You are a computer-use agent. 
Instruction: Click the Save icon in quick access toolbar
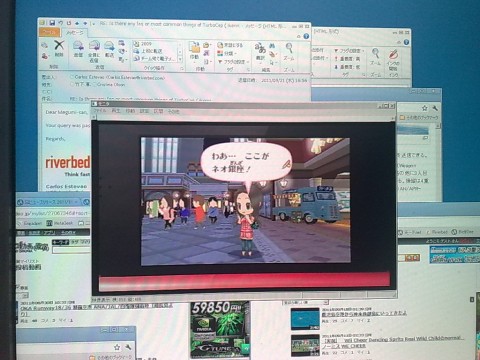pyautogui.click(x=52, y=23)
